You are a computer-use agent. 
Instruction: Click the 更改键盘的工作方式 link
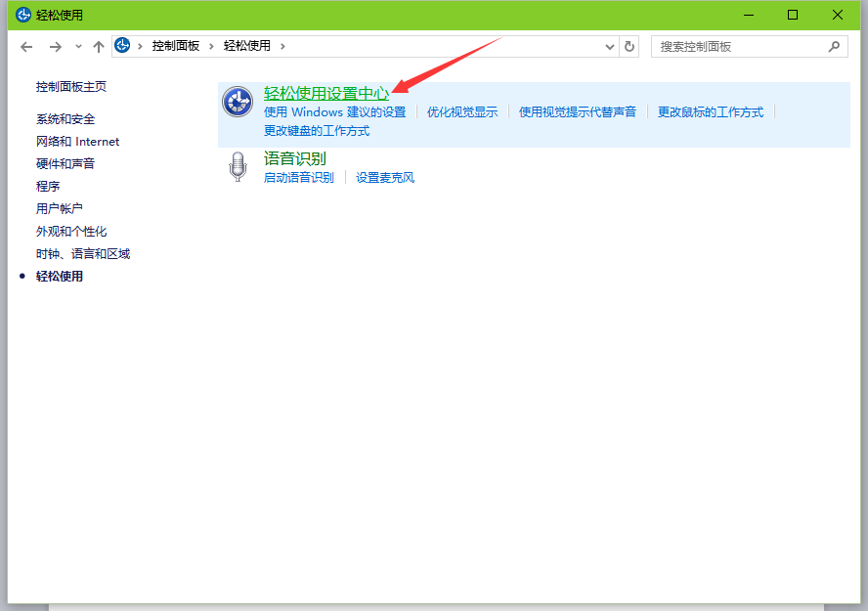click(317, 131)
